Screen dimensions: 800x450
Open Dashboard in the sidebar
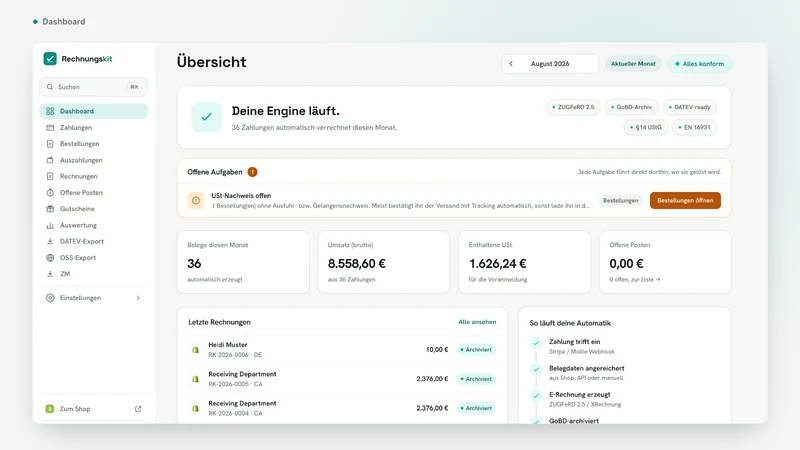click(x=93, y=111)
